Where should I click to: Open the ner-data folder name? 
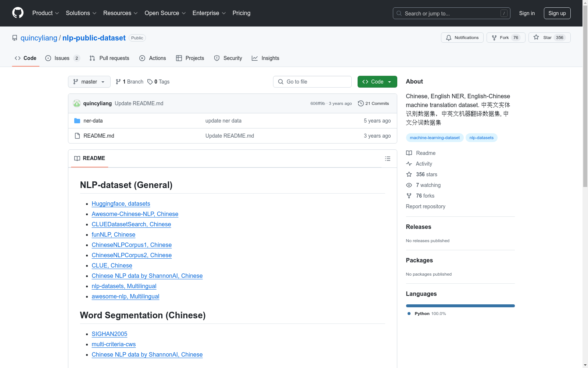pyautogui.click(x=93, y=121)
